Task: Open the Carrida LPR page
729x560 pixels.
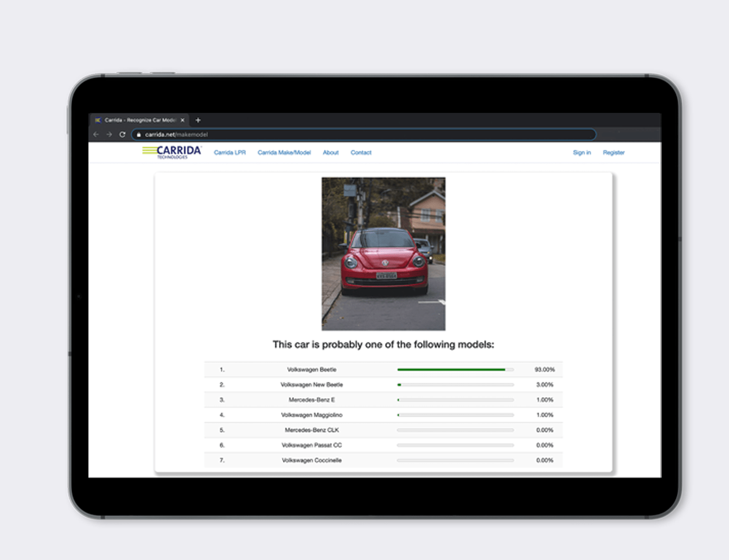Action: (x=230, y=152)
